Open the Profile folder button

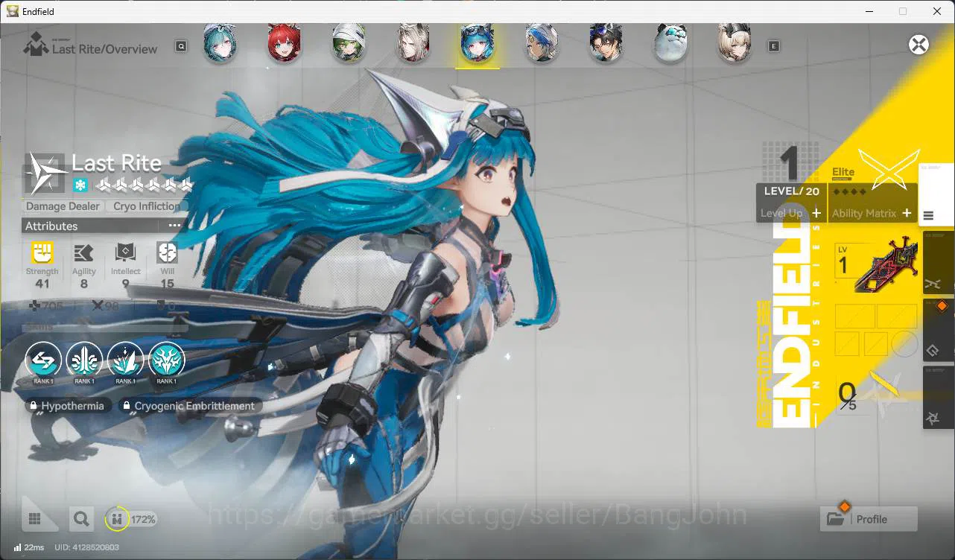tap(869, 519)
